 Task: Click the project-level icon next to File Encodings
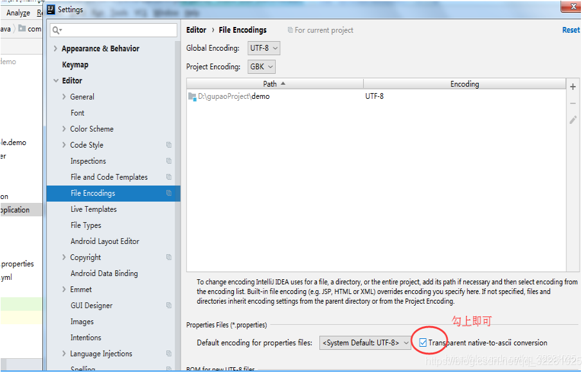[x=169, y=193]
